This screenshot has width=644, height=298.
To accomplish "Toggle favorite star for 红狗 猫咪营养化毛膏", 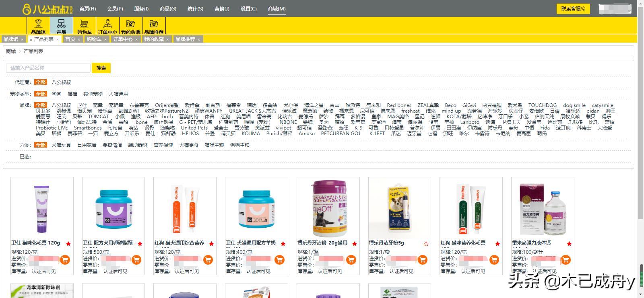I will tap(498, 244).
